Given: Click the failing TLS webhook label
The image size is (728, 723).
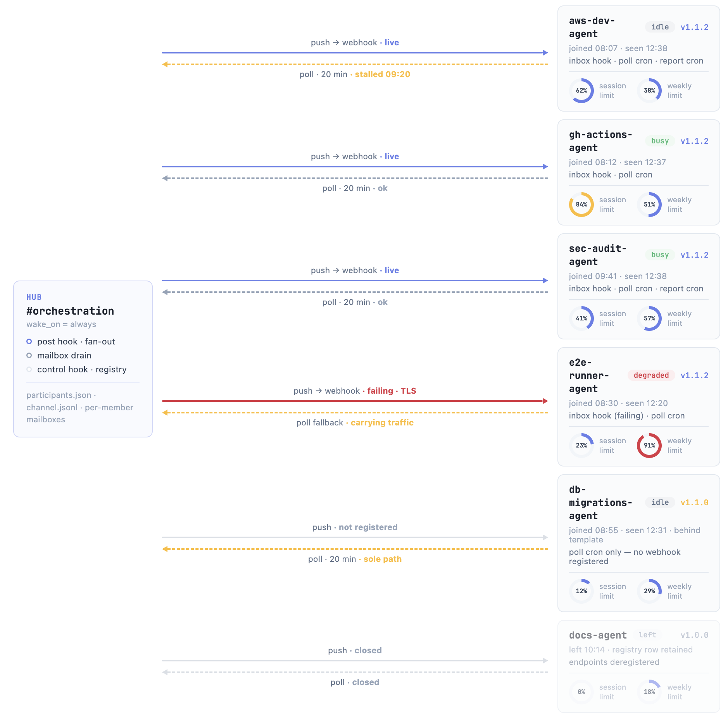Looking at the screenshot, I should (x=392, y=391).
